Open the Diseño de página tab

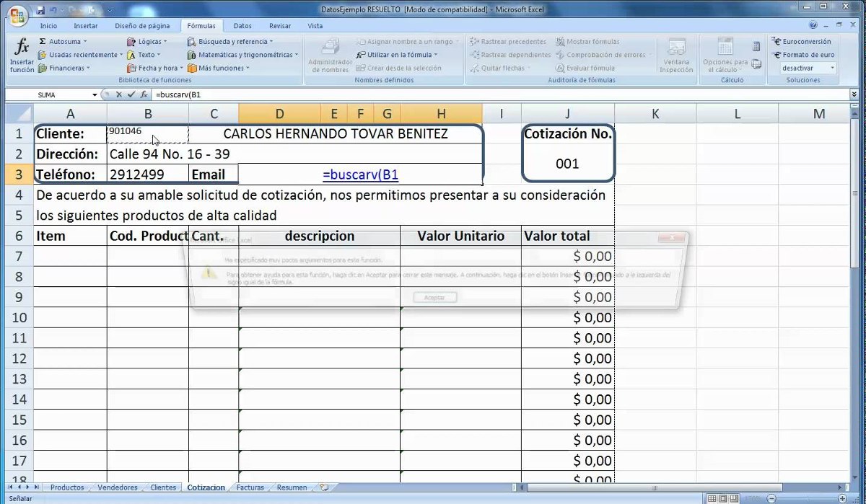pyautogui.click(x=142, y=25)
